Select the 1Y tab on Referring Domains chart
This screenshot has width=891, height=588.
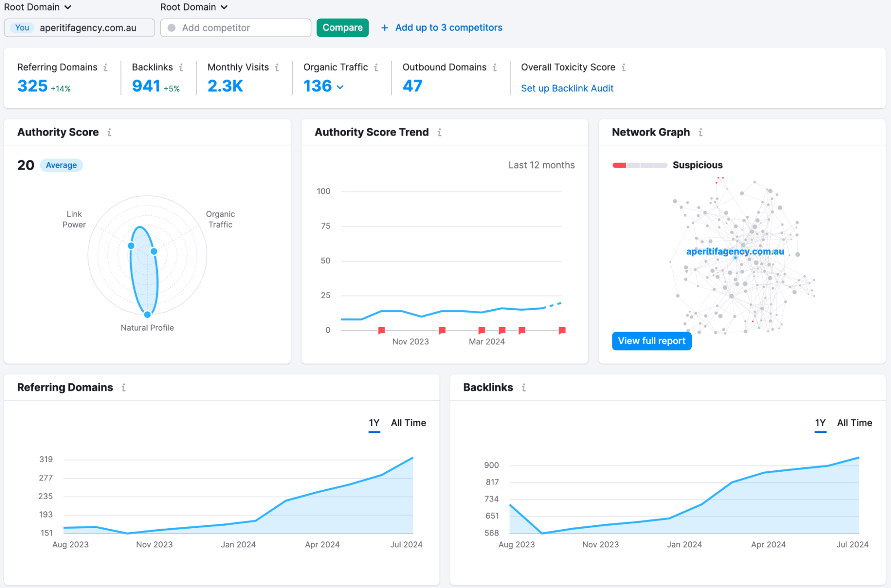pyautogui.click(x=374, y=423)
